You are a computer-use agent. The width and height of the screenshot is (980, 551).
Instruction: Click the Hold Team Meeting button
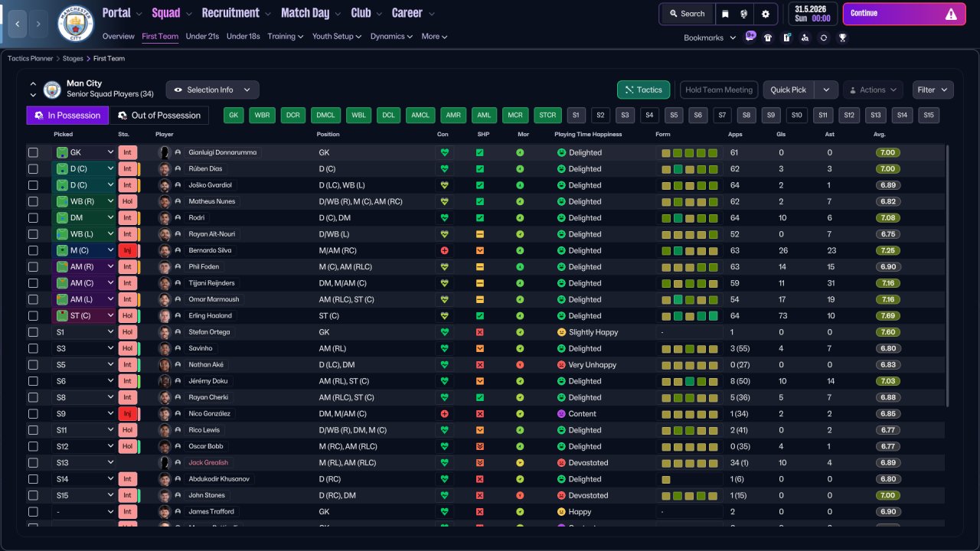719,90
